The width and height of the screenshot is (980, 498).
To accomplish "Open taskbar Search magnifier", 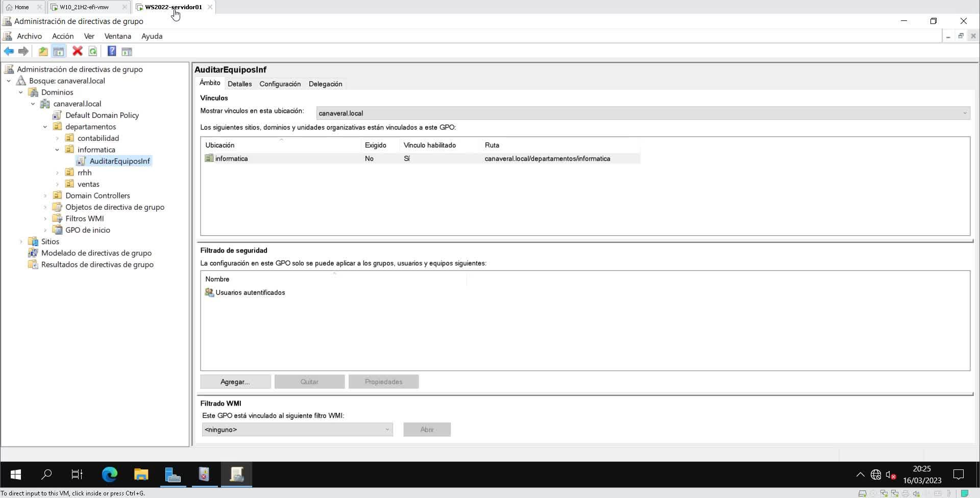I will 46,475.
